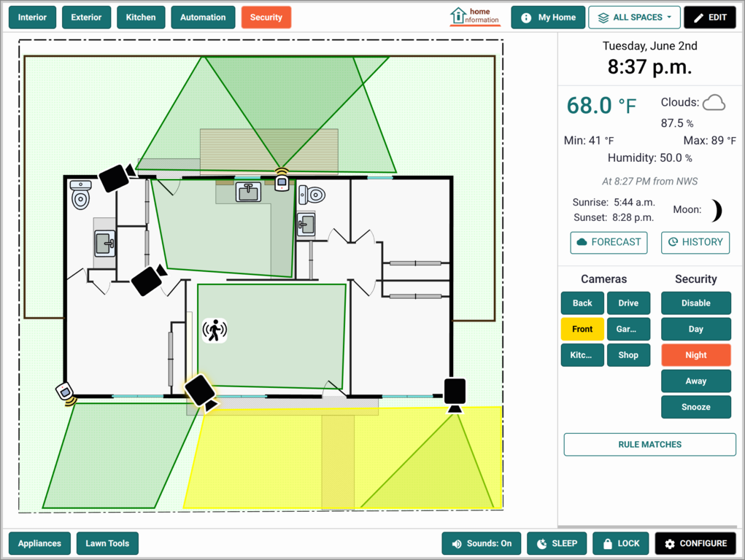Open My Home info button

click(x=548, y=17)
